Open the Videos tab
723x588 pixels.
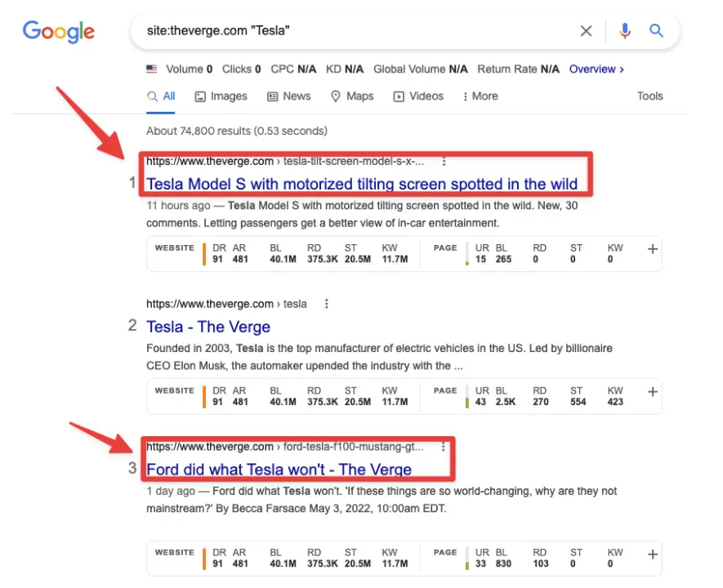click(418, 96)
